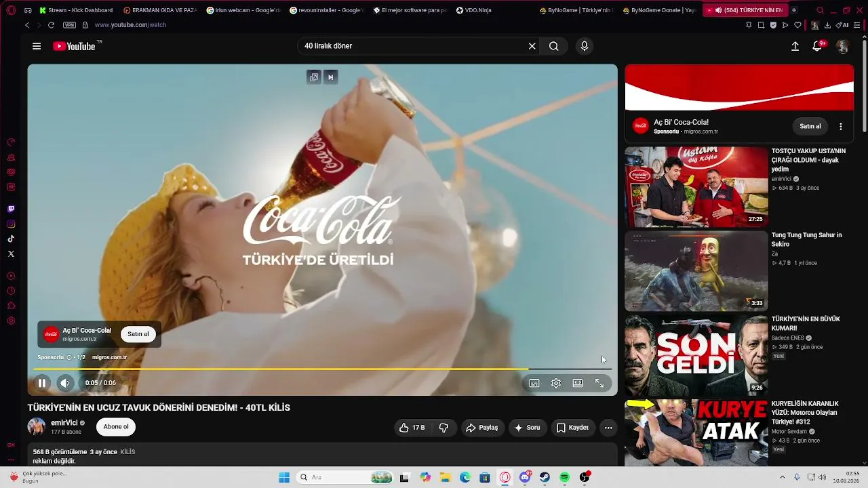The height and width of the screenshot is (488, 868).
Task: Open TikTok in the Opera sidebar
Action: coord(11,239)
